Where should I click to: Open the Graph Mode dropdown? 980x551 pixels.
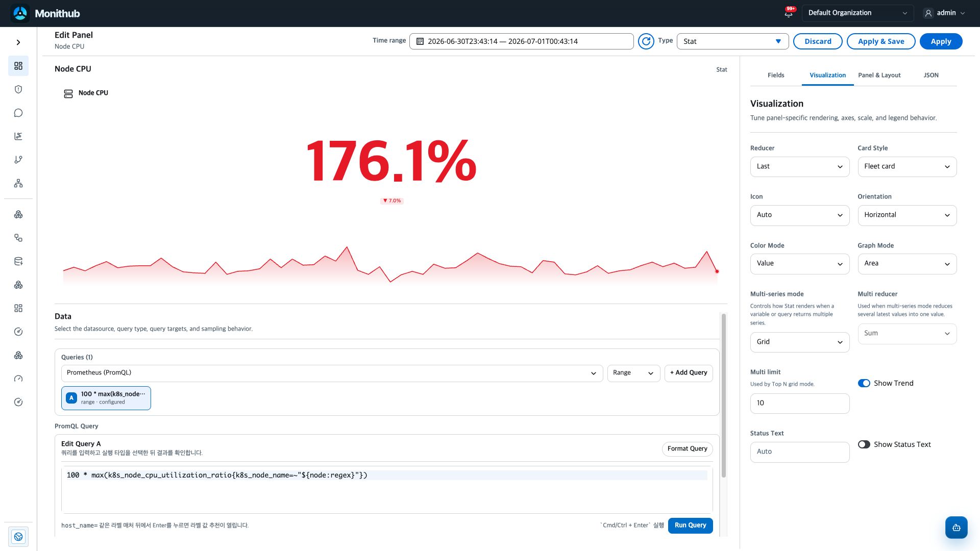(x=907, y=264)
